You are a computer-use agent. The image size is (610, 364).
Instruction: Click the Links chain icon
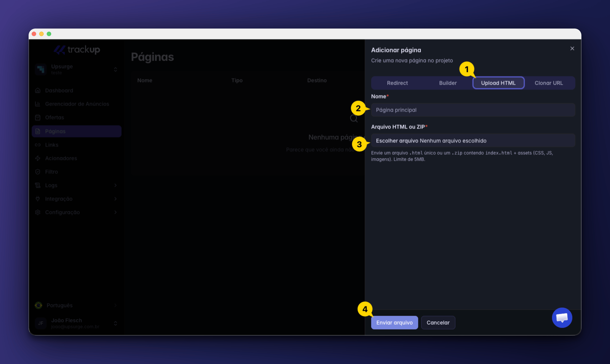point(38,145)
